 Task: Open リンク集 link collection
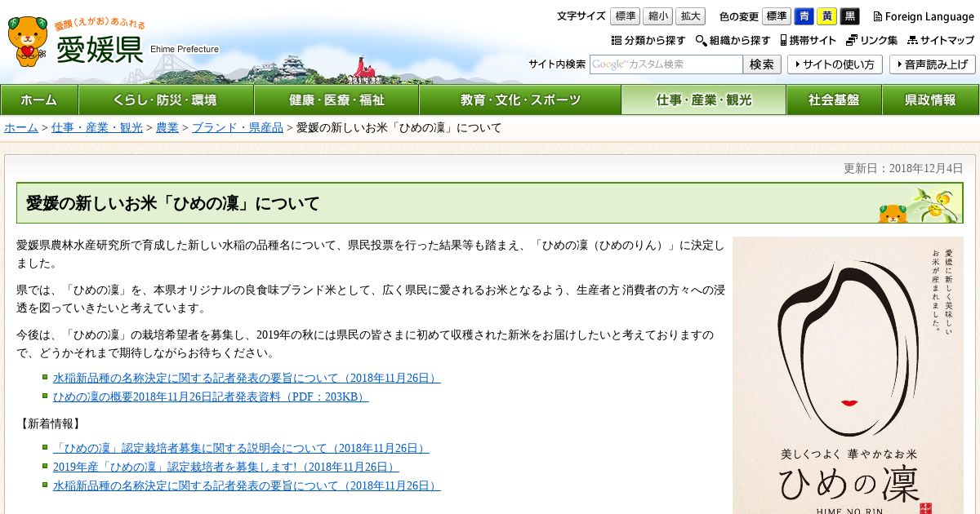(x=871, y=40)
